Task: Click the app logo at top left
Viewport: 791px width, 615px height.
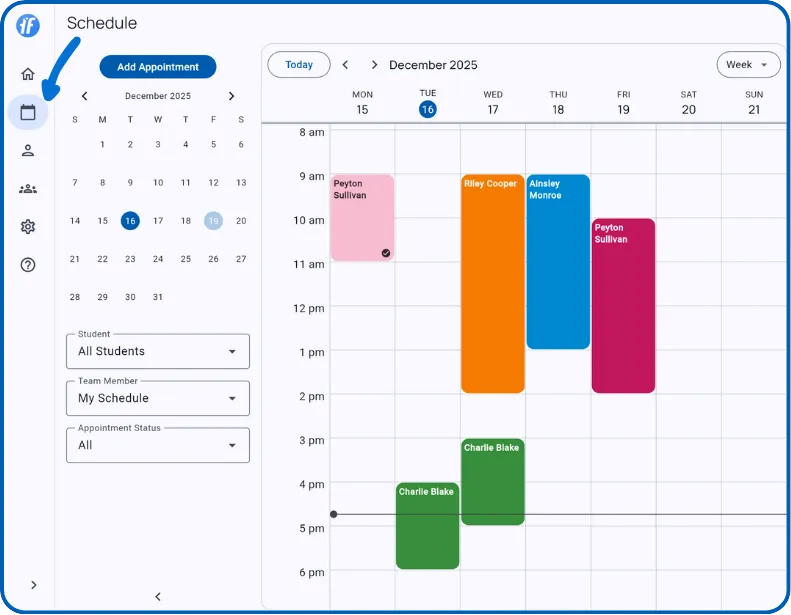Action: pyautogui.click(x=28, y=26)
